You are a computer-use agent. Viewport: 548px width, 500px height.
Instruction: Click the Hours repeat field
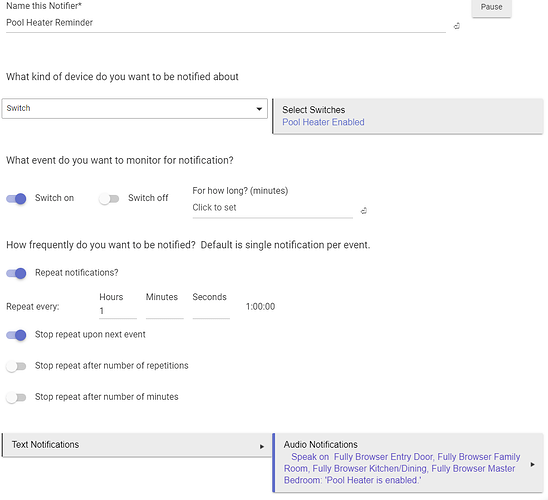click(118, 311)
